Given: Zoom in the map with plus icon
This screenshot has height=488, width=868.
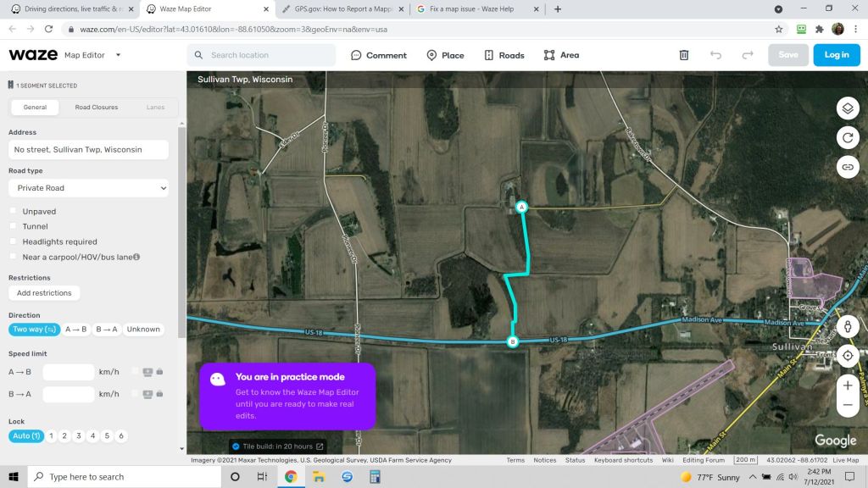Looking at the screenshot, I should coord(848,385).
